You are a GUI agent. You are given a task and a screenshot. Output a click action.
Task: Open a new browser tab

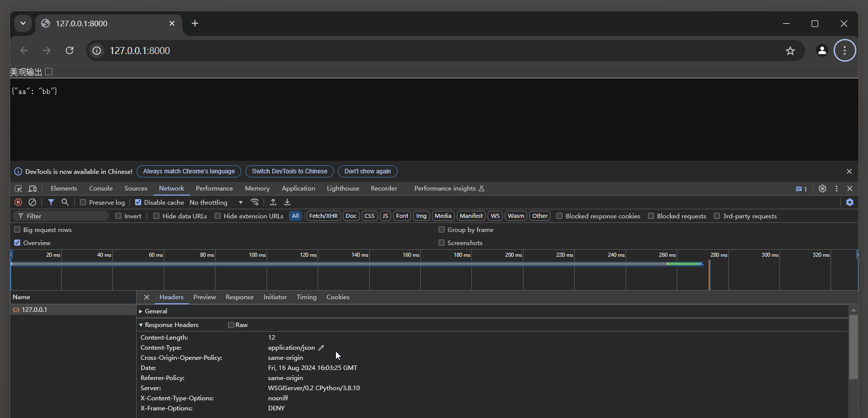tap(195, 23)
